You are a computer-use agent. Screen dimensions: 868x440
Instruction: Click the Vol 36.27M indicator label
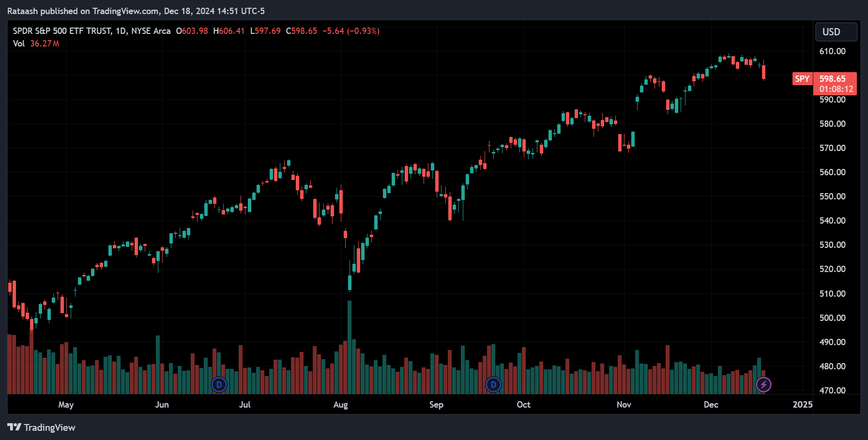tap(36, 44)
